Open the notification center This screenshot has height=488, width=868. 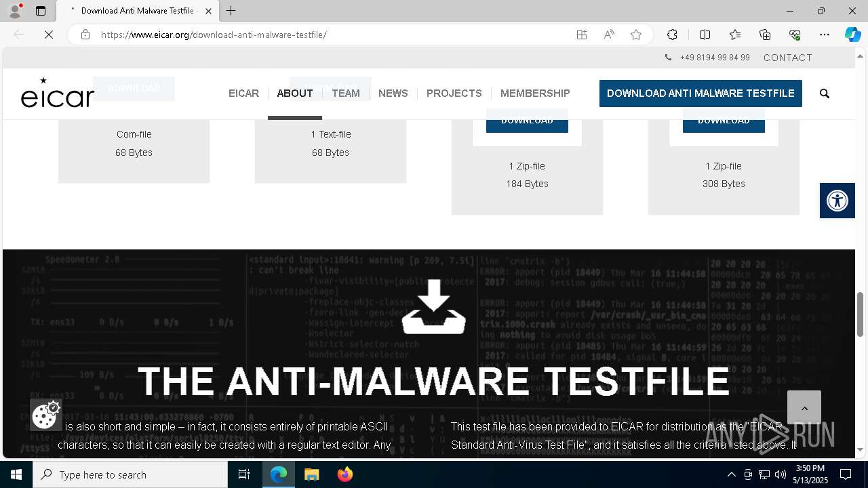coord(846,474)
